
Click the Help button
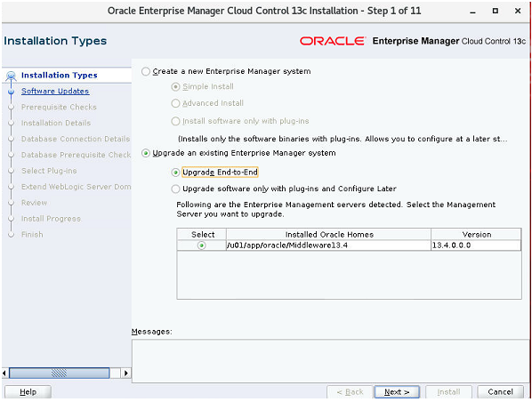(28, 392)
